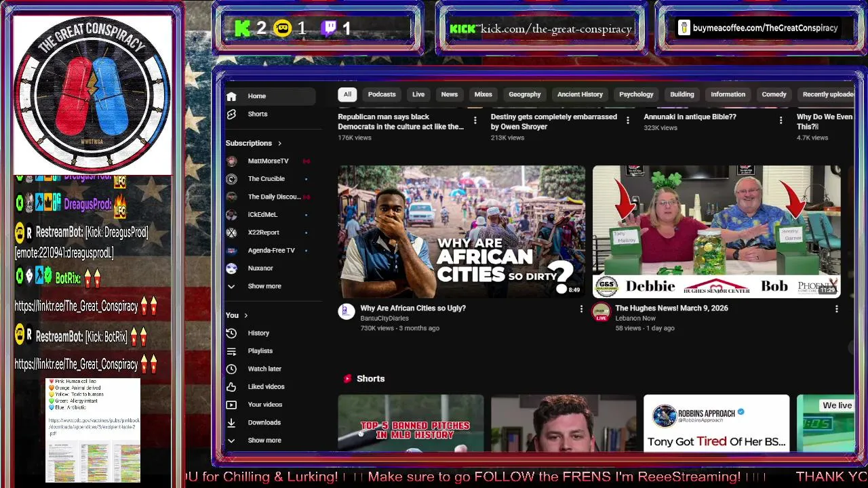
Task: Open Why Are African Cities so Ugly? title
Action: click(413, 308)
